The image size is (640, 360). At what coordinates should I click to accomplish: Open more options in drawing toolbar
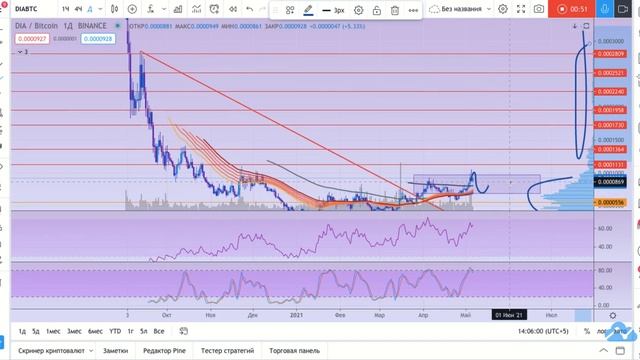413,10
